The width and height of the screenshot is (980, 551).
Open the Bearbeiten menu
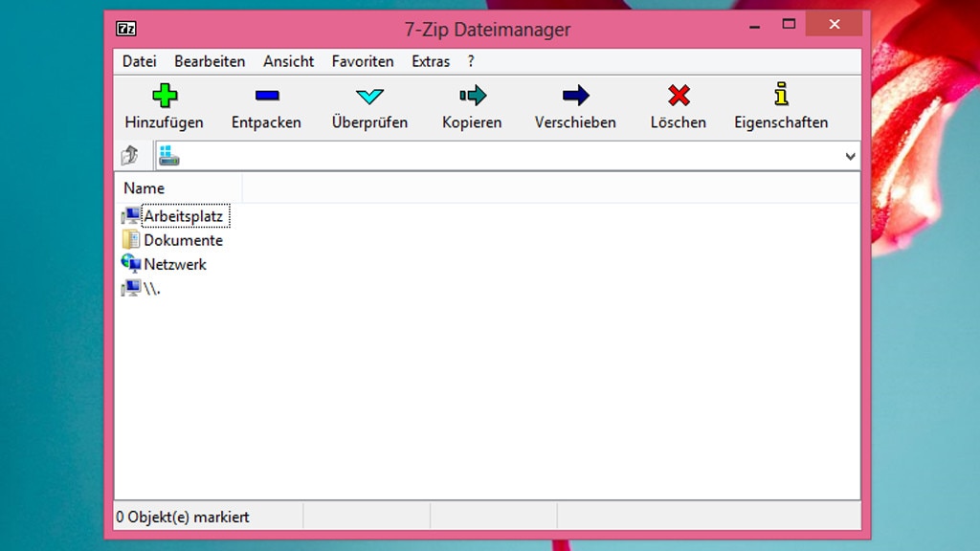[x=210, y=61]
